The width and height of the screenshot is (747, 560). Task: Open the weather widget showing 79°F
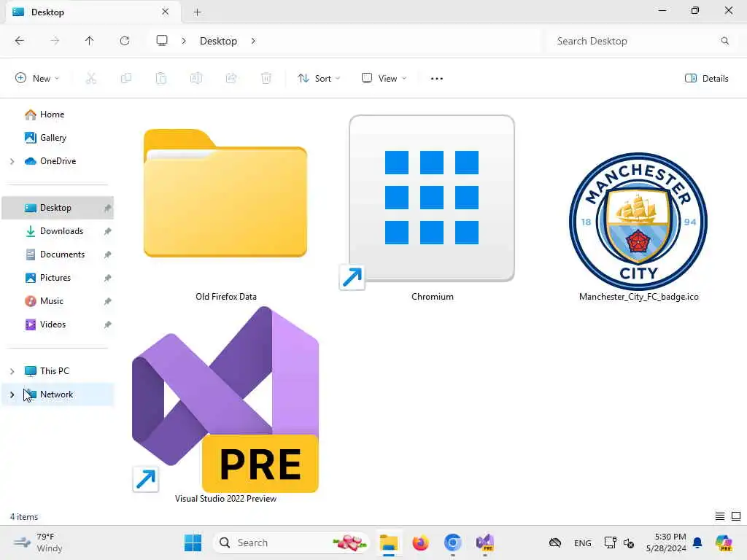(39, 542)
